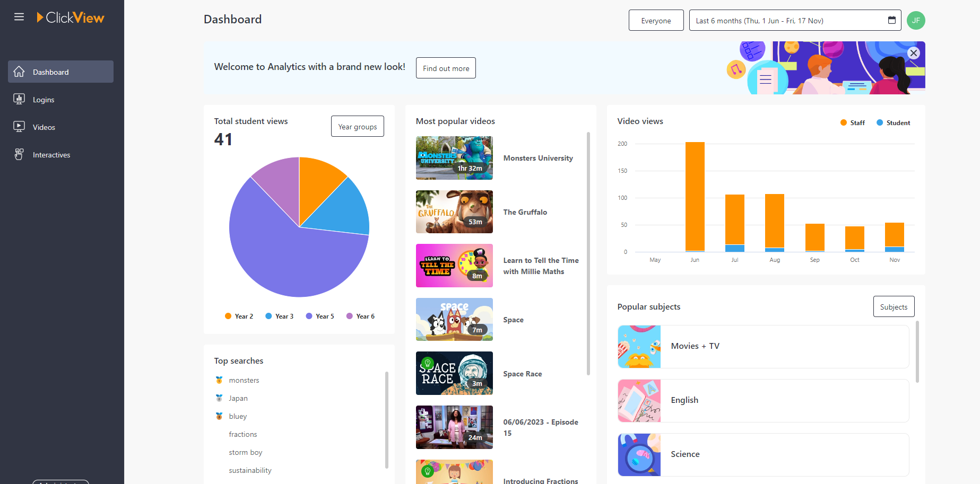Click Monsters University title
Screen dimensions: 980x484
tap(538, 158)
